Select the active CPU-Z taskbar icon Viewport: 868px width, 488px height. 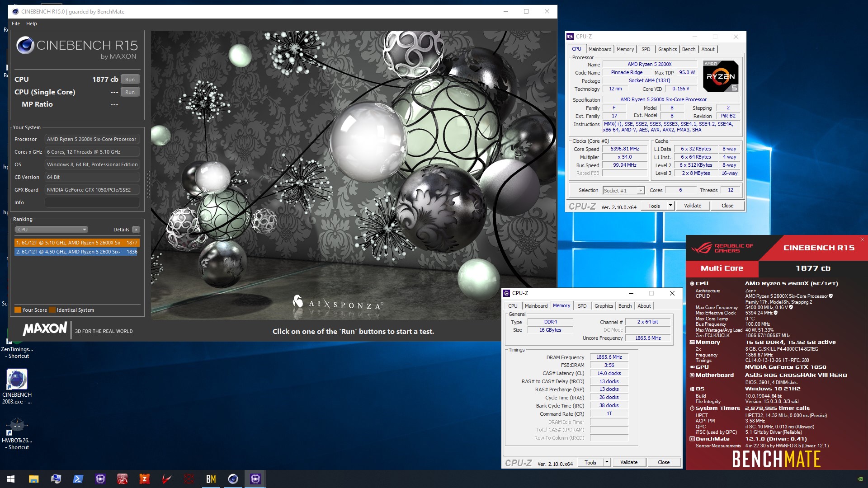coord(255,479)
